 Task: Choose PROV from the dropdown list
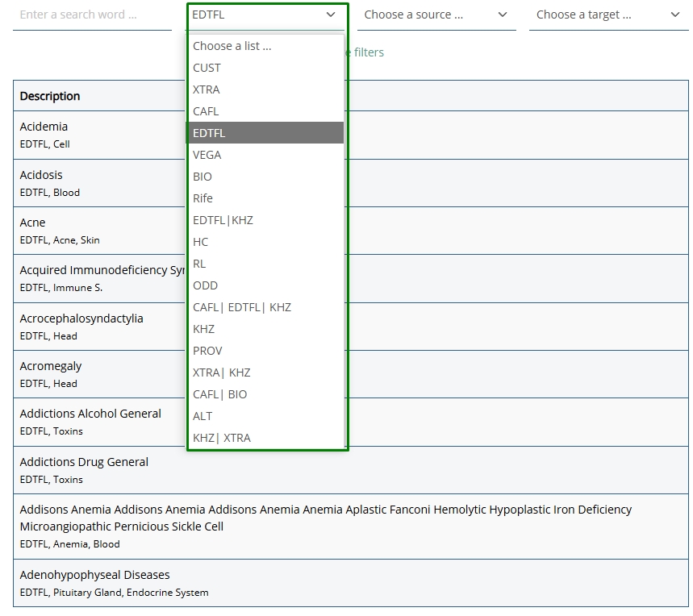click(x=207, y=351)
